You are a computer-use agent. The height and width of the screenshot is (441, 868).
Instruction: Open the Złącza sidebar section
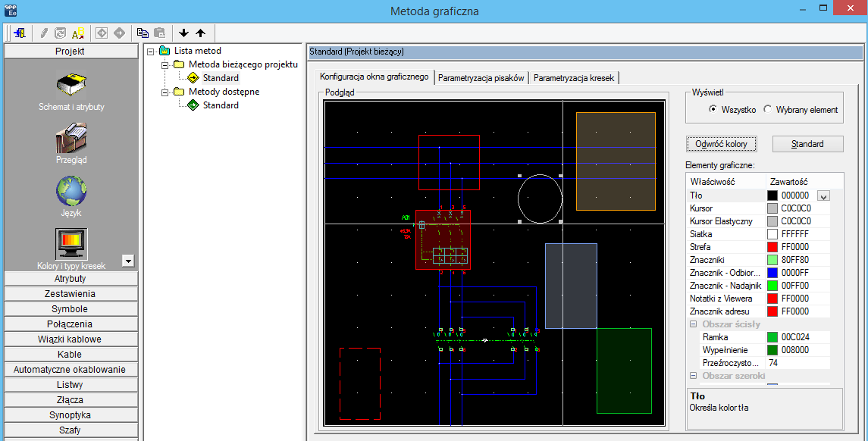pos(71,399)
